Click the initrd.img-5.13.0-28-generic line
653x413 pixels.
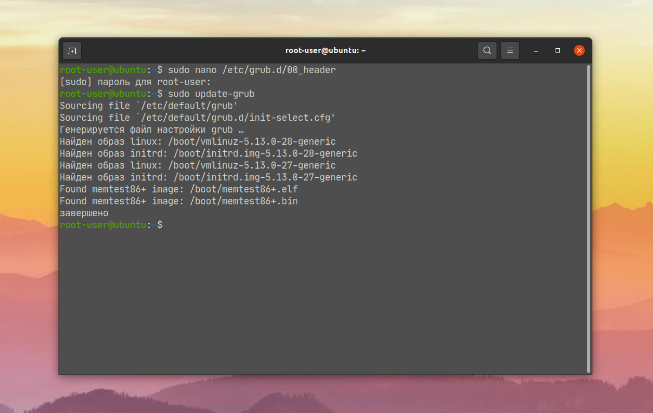tap(208, 154)
